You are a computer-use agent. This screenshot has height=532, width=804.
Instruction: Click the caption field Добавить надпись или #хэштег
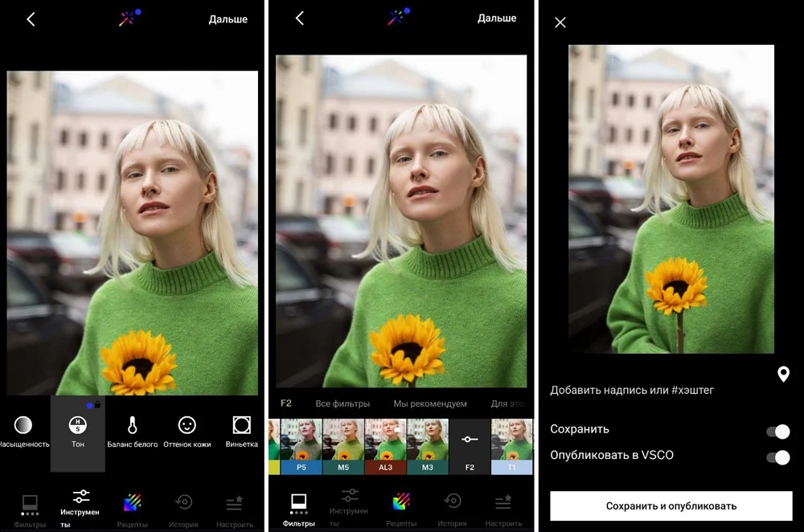[x=632, y=390]
